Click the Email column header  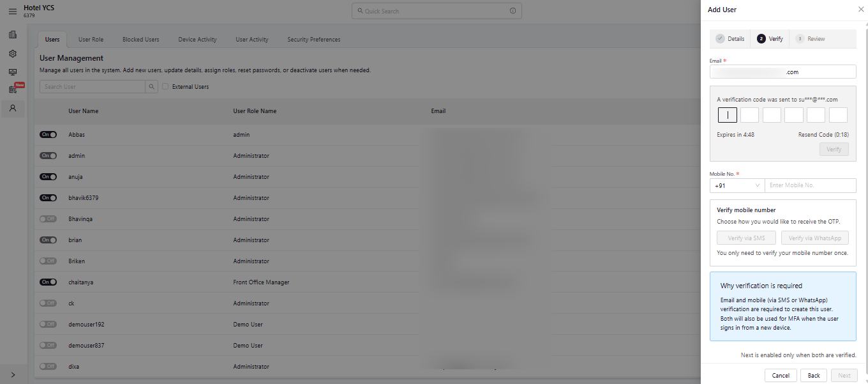coord(438,111)
